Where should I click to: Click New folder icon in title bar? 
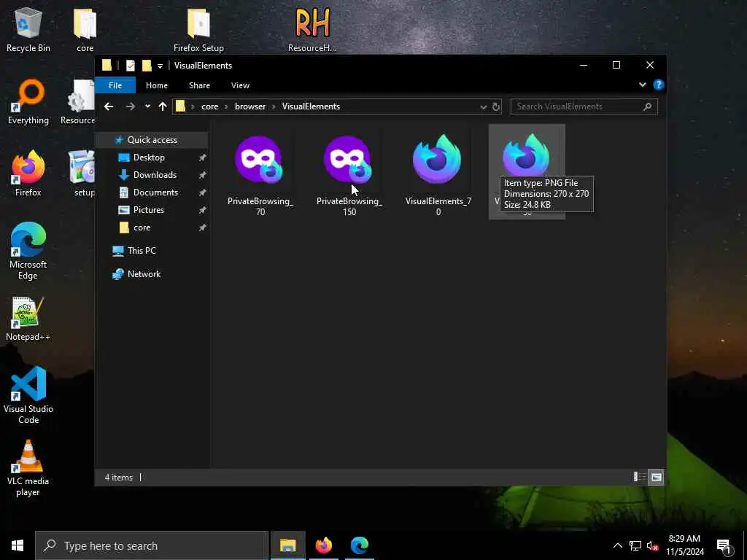coord(147,66)
